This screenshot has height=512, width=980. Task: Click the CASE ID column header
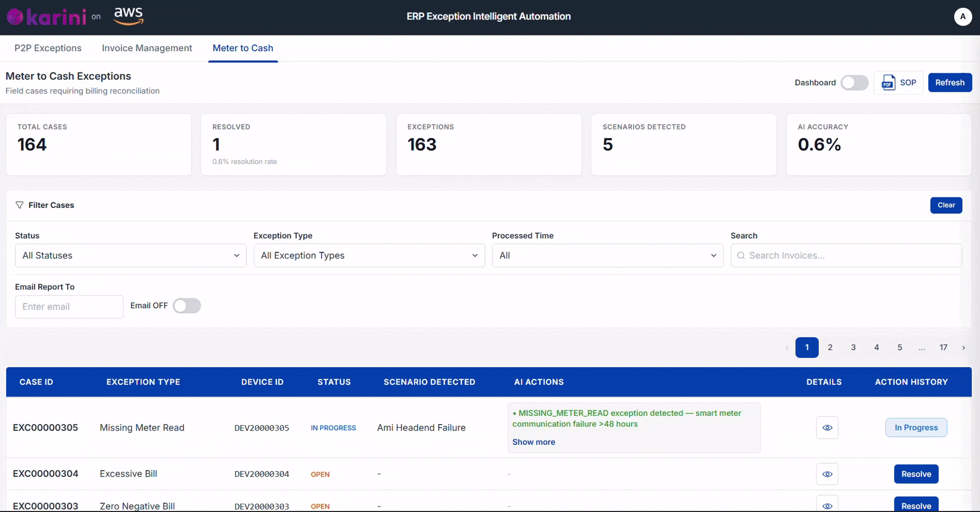click(36, 382)
